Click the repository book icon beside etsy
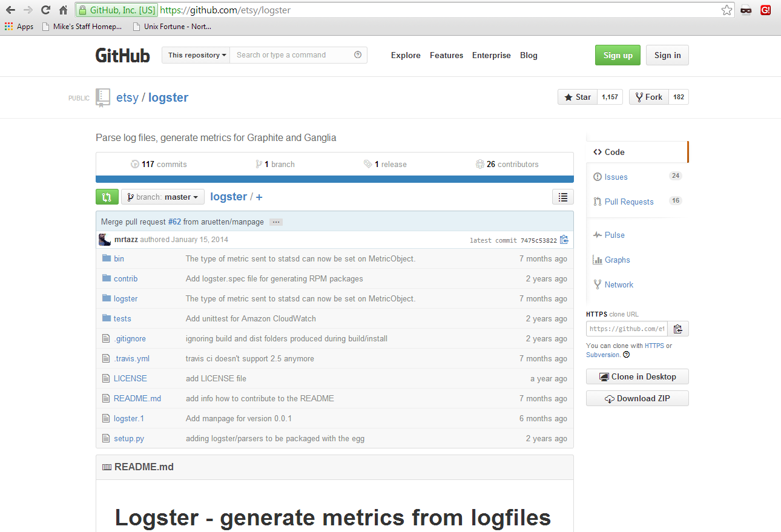Image resolution: width=781 pixels, height=532 pixels. point(103,97)
